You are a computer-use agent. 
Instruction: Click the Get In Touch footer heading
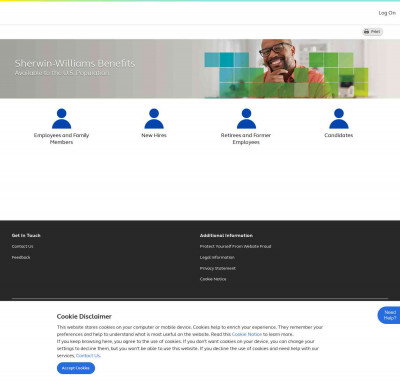tap(26, 235)
